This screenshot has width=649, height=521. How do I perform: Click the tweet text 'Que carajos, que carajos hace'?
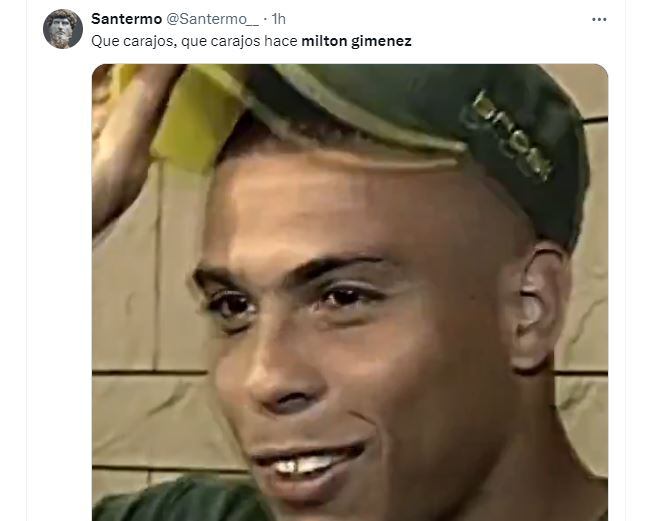point(194,41)
